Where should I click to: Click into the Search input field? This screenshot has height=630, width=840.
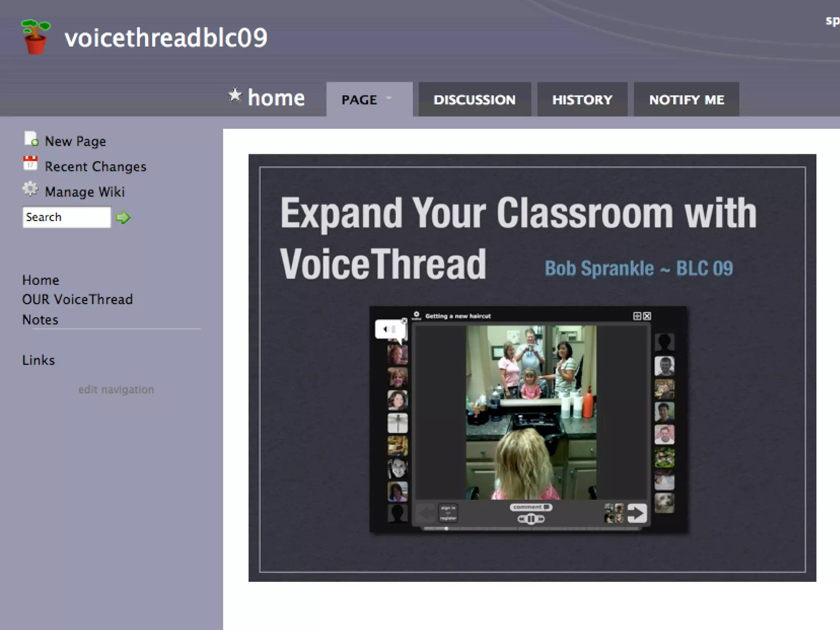66,217
